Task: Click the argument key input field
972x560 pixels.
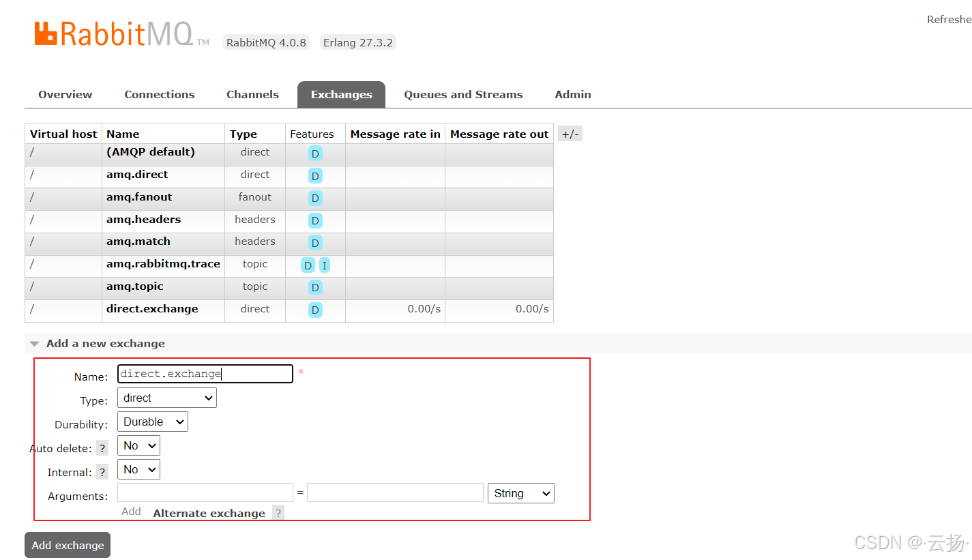Action: (x=205, y=492)
